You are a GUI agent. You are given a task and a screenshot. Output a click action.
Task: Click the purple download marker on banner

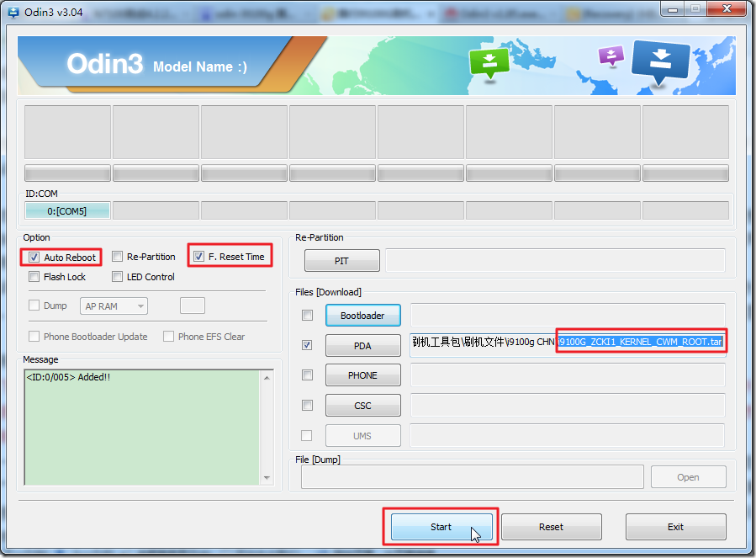(x=611, y=56)
